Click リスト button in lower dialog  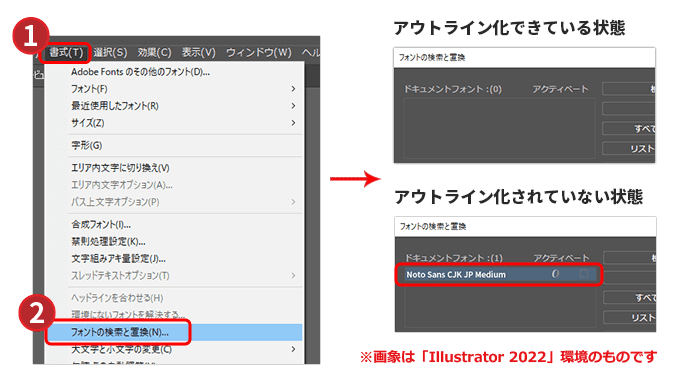630,318
